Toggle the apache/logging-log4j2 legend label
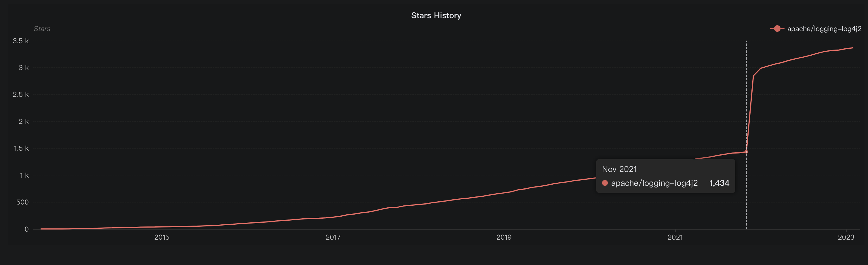 824,29
